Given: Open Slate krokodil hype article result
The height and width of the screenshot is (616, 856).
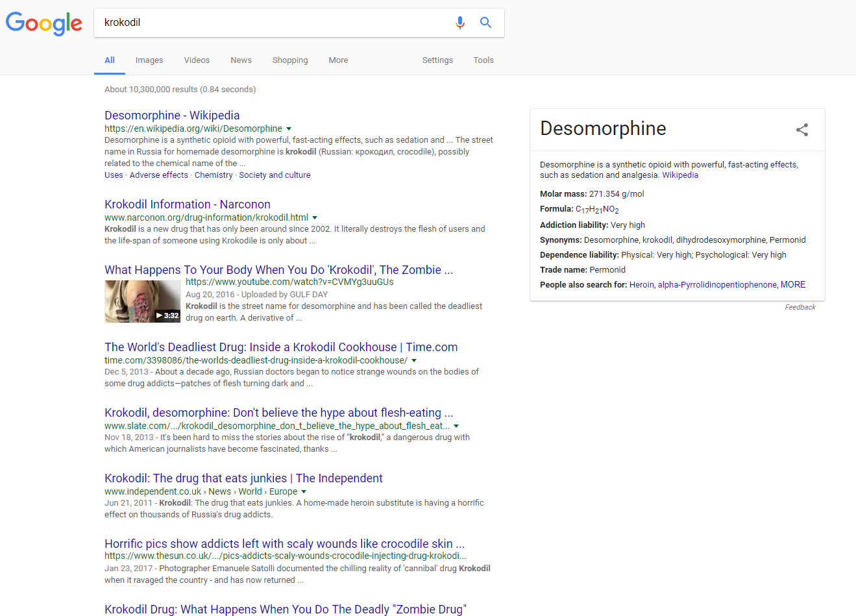Looking at the screenshot, I should coord(278,413).
